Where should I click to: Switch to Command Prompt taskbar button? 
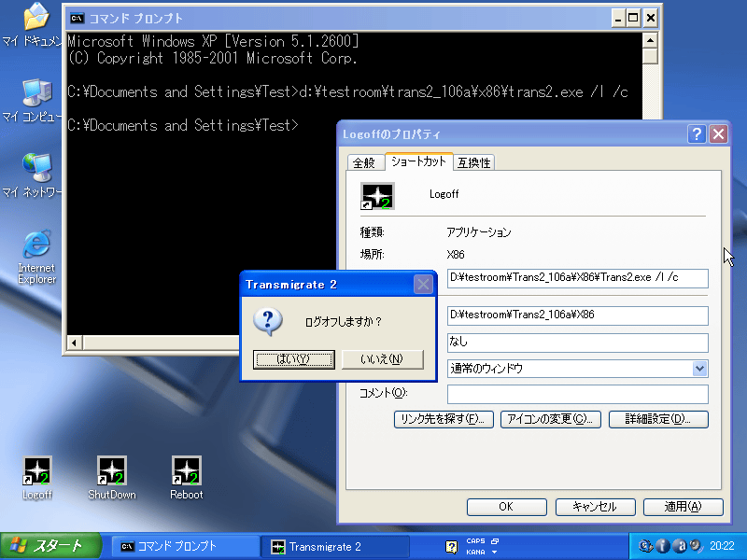click(185, 546)
